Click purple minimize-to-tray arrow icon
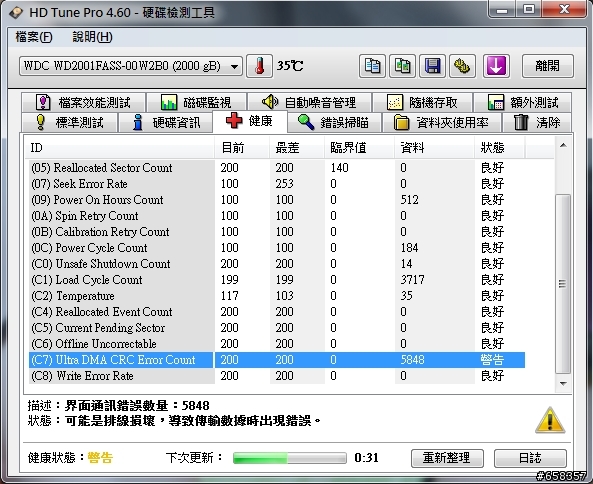The height and width of the screenshot is (484, 593). [496, 66]
